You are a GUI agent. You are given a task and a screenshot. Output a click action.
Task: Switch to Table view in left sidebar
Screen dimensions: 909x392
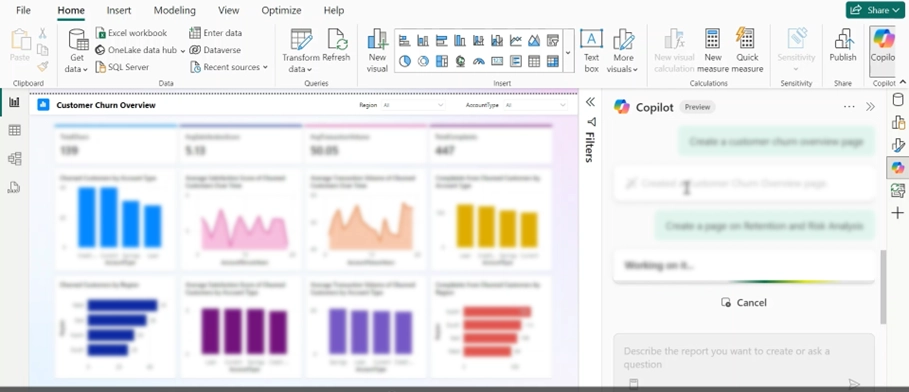(14, 130)
